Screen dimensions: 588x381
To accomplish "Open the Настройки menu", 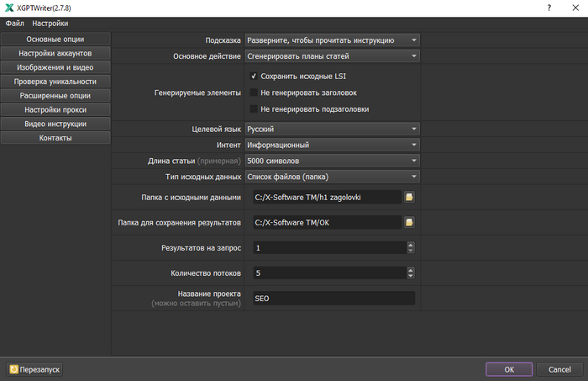I will [50, 24].
